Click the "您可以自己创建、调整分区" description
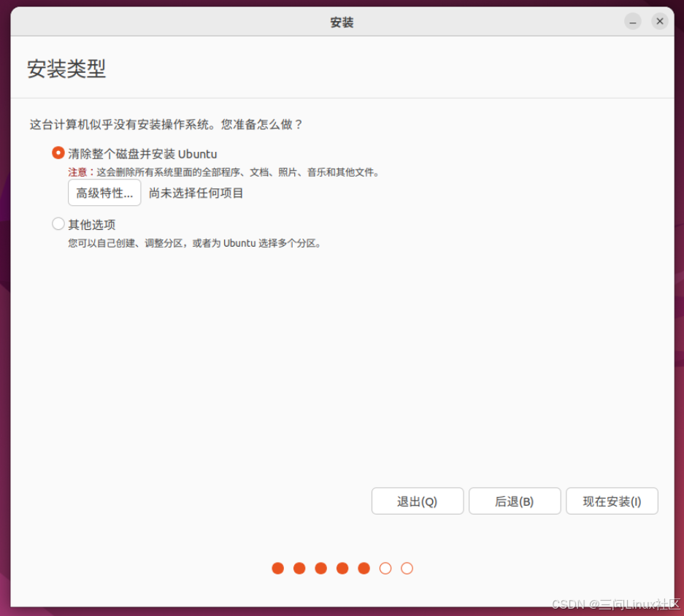Image resolution: width=684 pixels, height=616 pixels. tap(195, 243)
